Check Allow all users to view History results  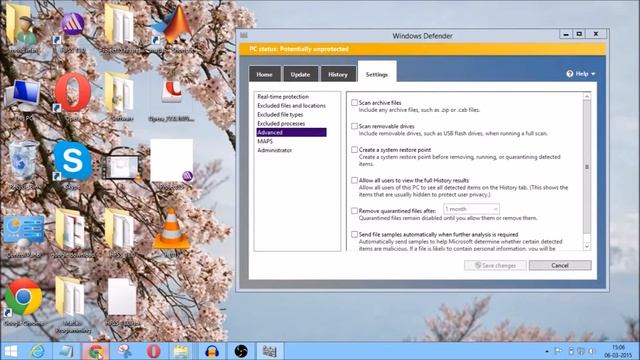354,180
